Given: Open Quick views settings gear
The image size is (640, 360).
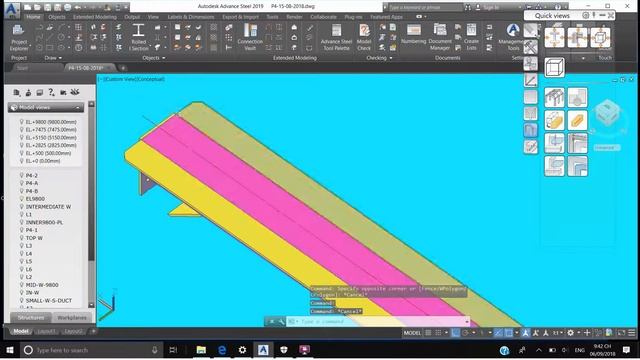Looking at the screenshot, I should click(x=585, y=15).
